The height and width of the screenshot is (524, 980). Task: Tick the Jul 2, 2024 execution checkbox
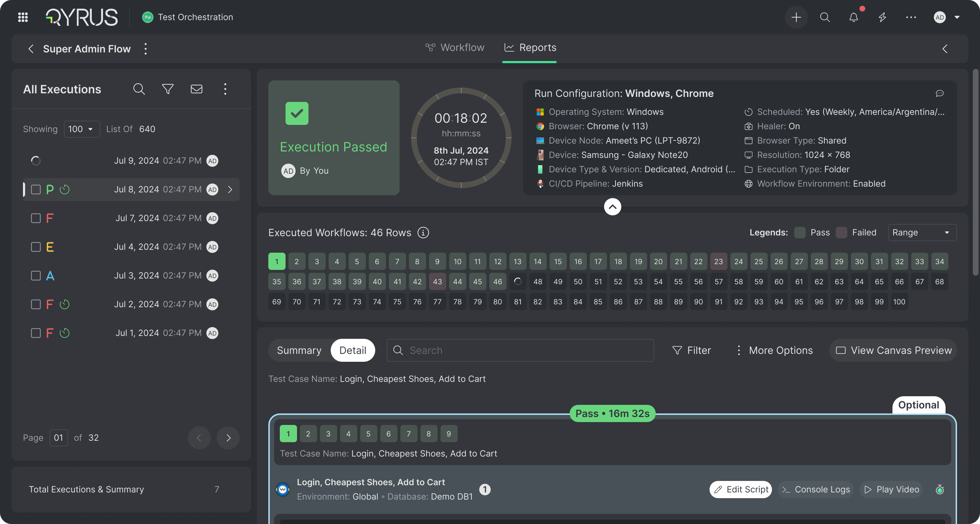[36, 304]
